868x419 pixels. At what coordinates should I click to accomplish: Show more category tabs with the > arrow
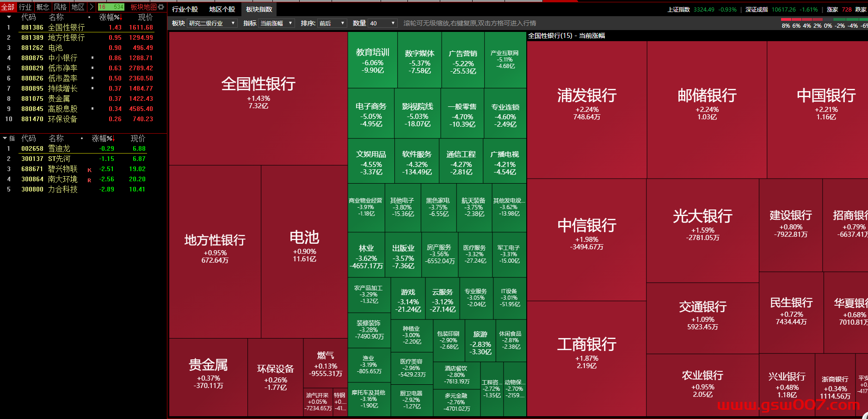coord(91,7)
